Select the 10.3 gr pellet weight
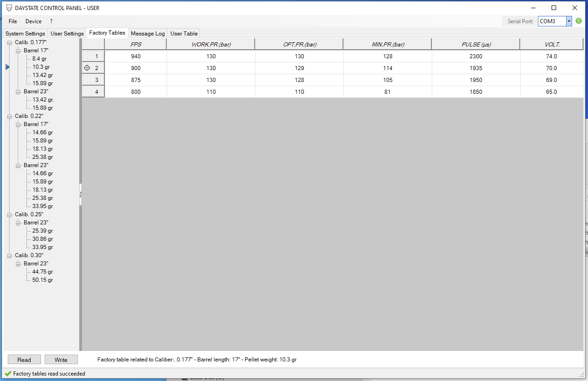This screenshot has height=381, width=588. [x=41, y=67]
